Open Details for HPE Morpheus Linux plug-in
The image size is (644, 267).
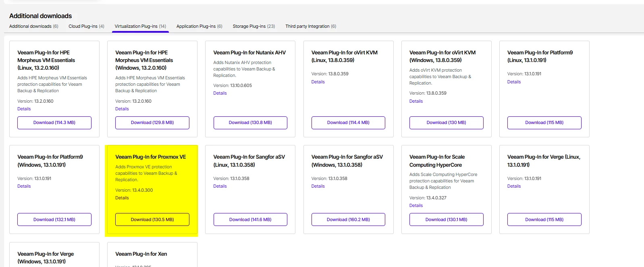tap(24, 109)
